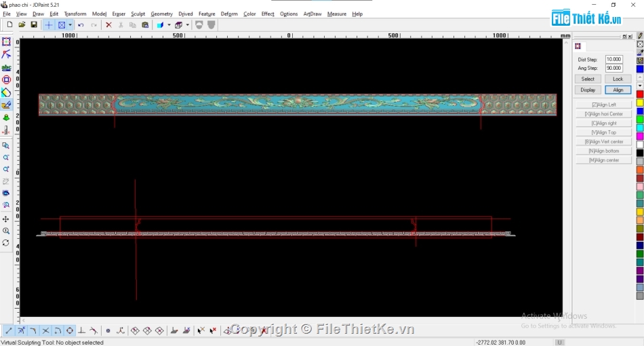
Task: Open the ArtDraw menu
Action: pos(312,14)
